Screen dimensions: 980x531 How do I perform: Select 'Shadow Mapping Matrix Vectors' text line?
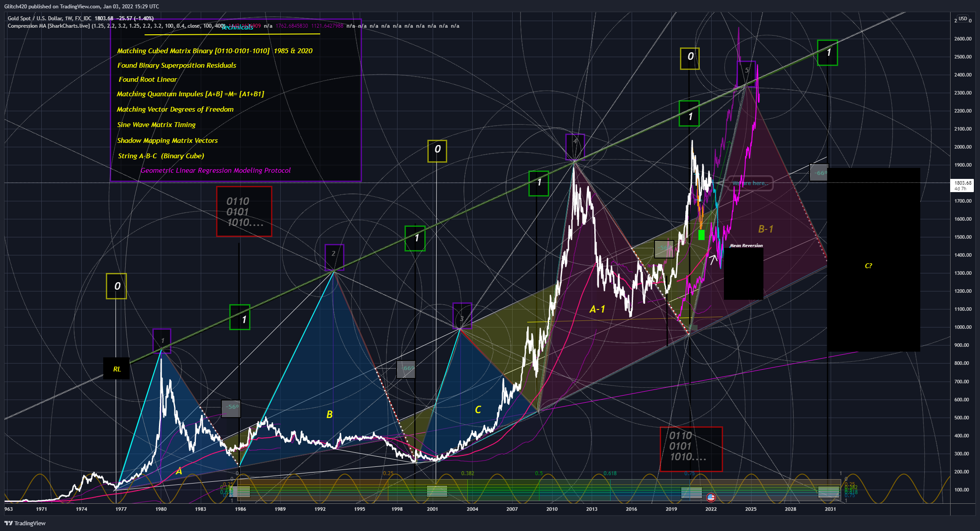click(167, 141)
